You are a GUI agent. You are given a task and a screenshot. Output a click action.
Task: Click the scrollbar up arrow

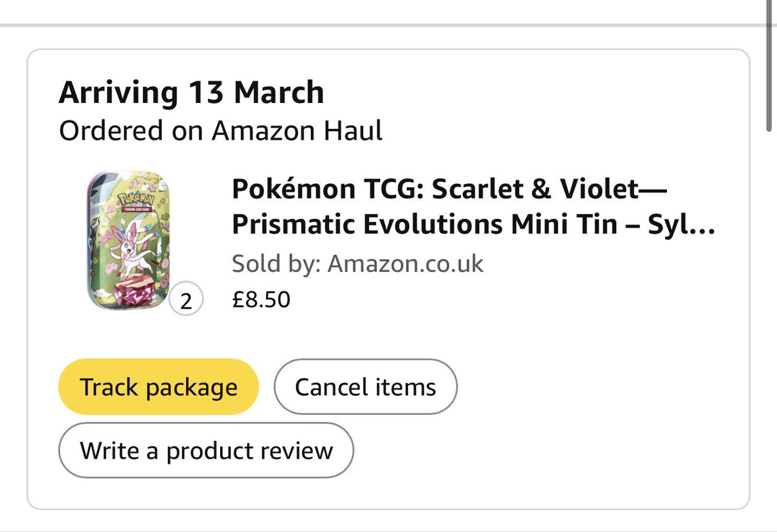point(769,5)
